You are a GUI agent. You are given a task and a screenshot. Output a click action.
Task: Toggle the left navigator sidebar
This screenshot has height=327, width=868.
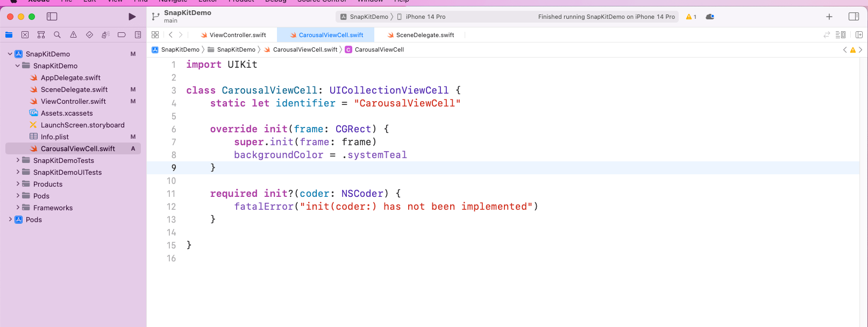(x=52, y=17)
